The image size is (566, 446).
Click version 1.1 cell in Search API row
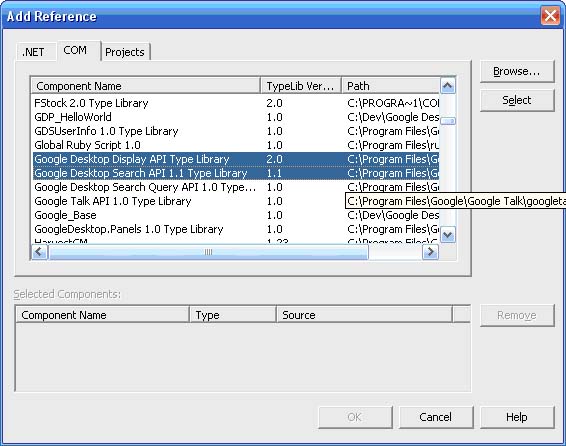coord(274,173)
